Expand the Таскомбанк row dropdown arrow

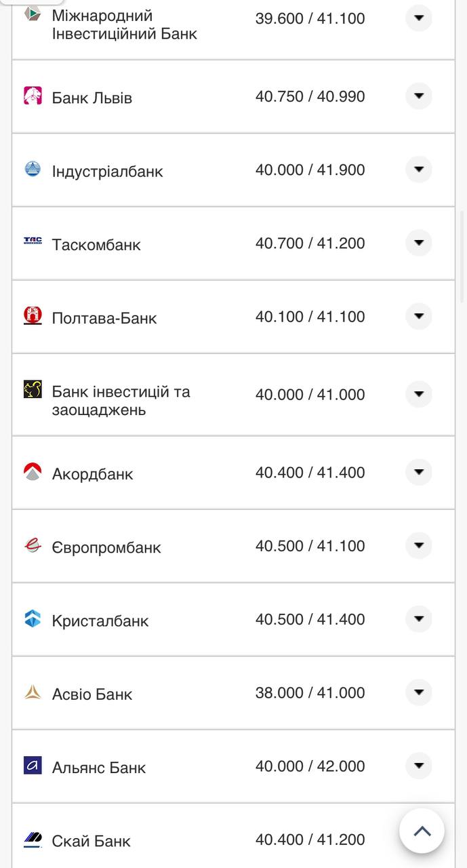tap(419, 243)
